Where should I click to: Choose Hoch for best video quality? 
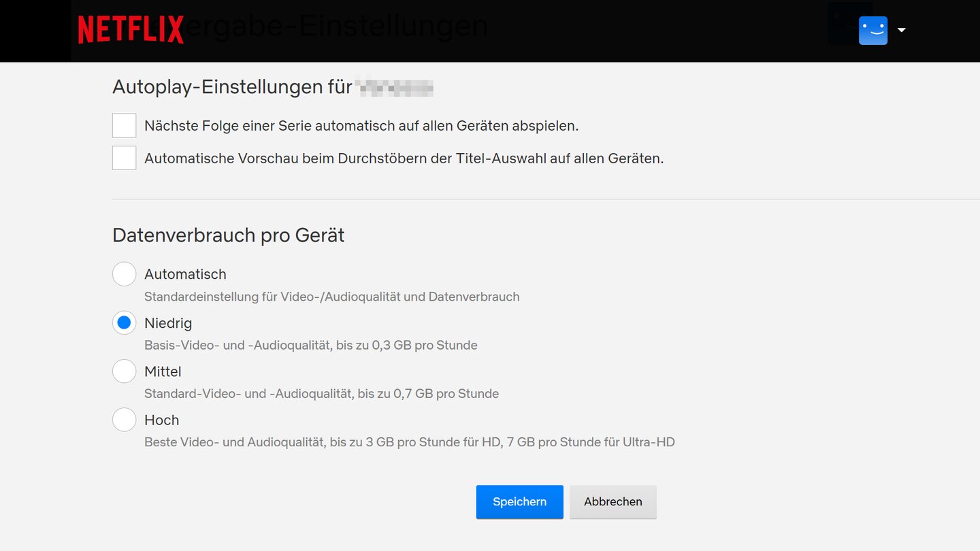point(124,420)
